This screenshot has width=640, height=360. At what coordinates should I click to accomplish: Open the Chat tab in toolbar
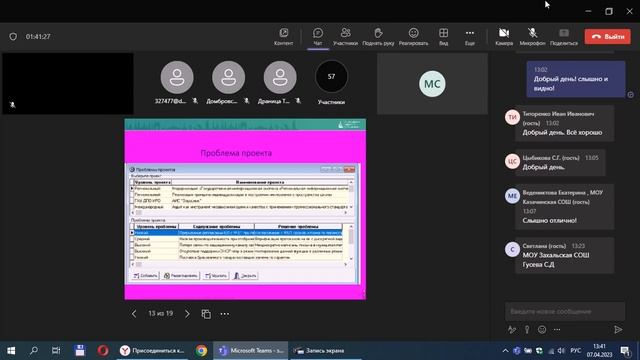(x=318, y=36)
